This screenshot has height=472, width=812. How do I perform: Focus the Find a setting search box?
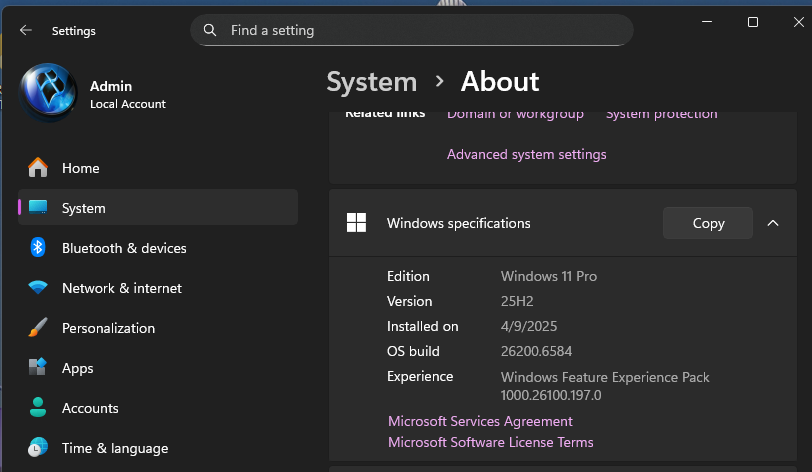pyautogui.click(x=412, y=30)
